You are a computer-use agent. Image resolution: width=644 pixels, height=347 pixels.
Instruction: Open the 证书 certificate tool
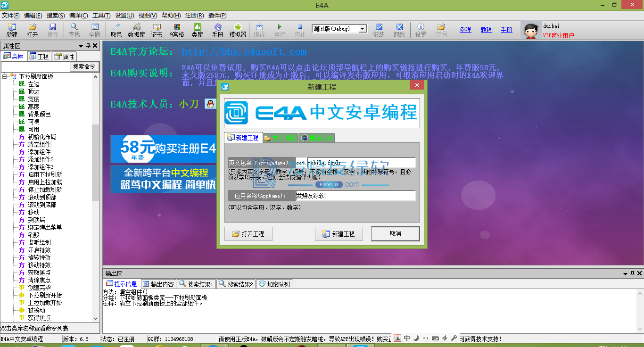pyautogui.click(x=157, y=30)
